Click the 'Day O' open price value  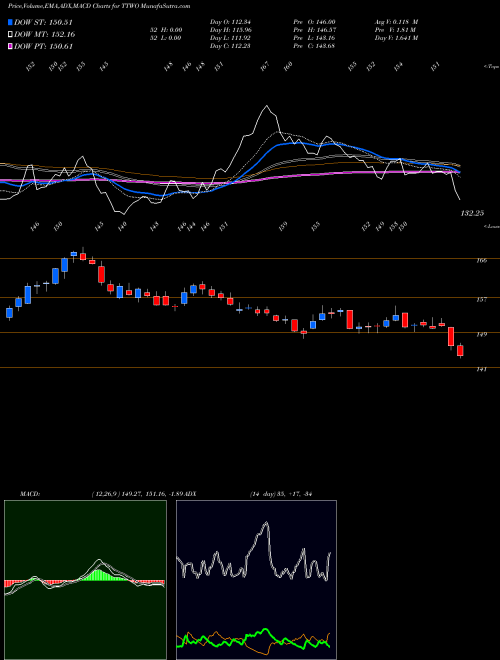(230, 22)
